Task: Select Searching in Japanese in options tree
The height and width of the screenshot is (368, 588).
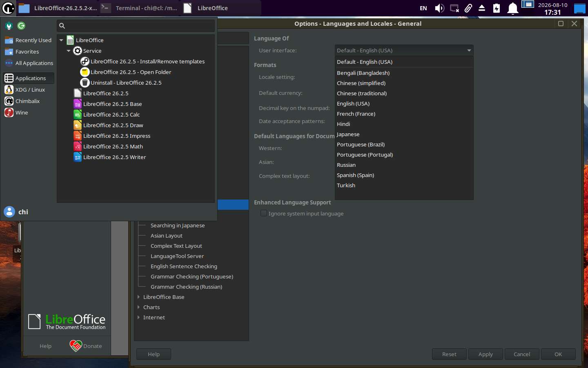Action: (x=178, y=225)
